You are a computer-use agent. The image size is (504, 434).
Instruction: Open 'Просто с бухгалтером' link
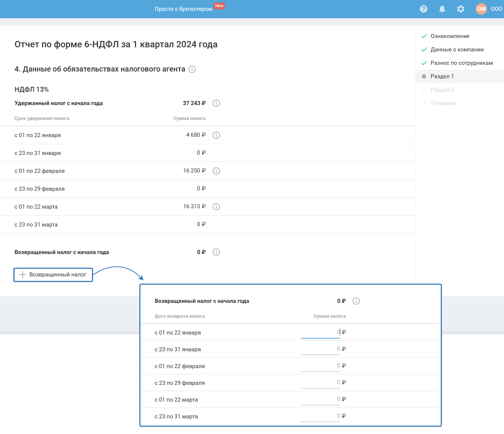coord(184,9)
